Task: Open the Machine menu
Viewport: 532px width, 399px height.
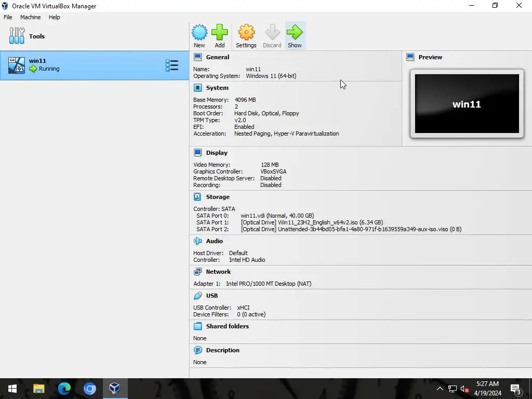Action: (30, 17)
